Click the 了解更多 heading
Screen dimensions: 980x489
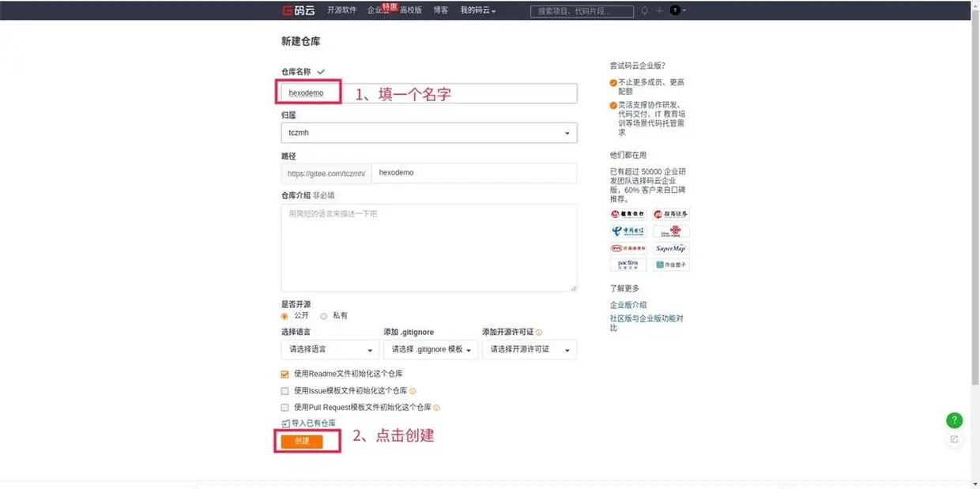[624, 288]
